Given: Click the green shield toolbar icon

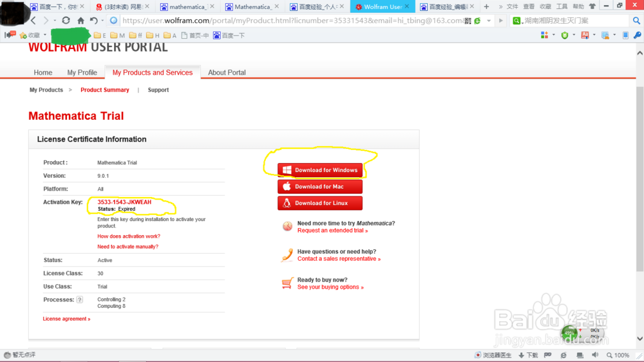Looking at the screenshot, I should 565,35.
